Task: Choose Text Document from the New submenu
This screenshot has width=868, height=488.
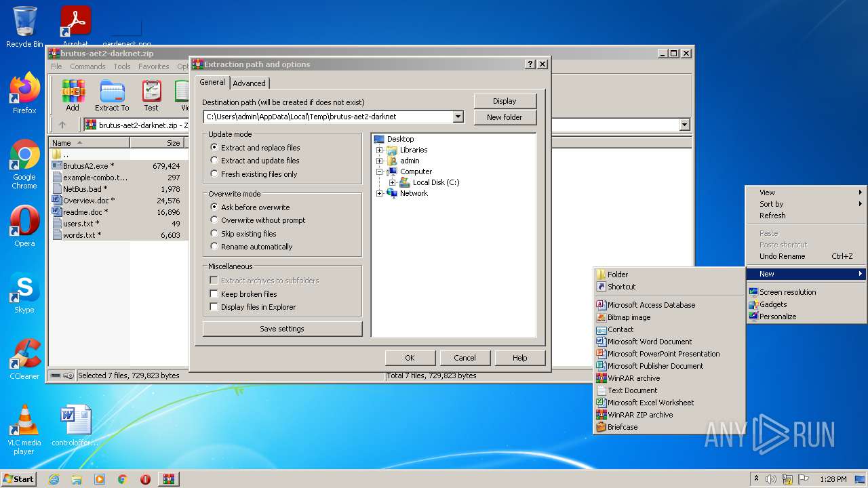Action: 669,390
